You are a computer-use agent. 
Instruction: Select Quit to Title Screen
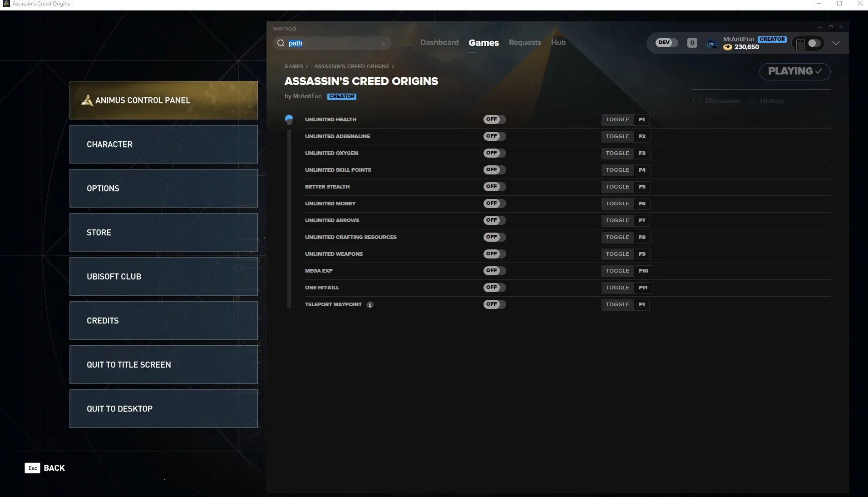coord(163,364)
